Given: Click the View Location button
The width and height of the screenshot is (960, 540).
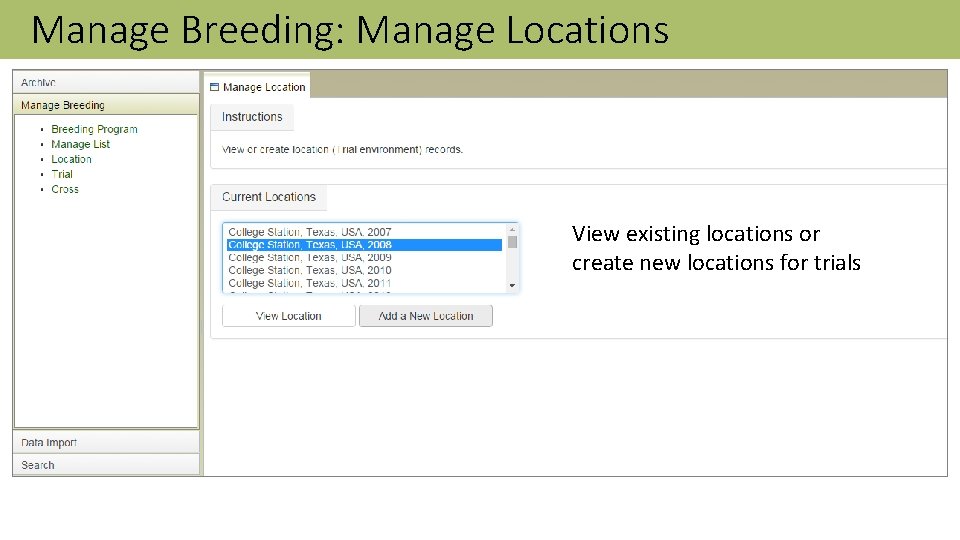Looking at the screenshot, I should tap(288, 316).
